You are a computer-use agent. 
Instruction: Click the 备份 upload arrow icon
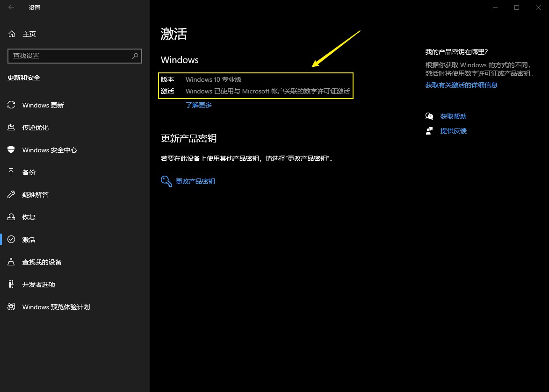11,172
